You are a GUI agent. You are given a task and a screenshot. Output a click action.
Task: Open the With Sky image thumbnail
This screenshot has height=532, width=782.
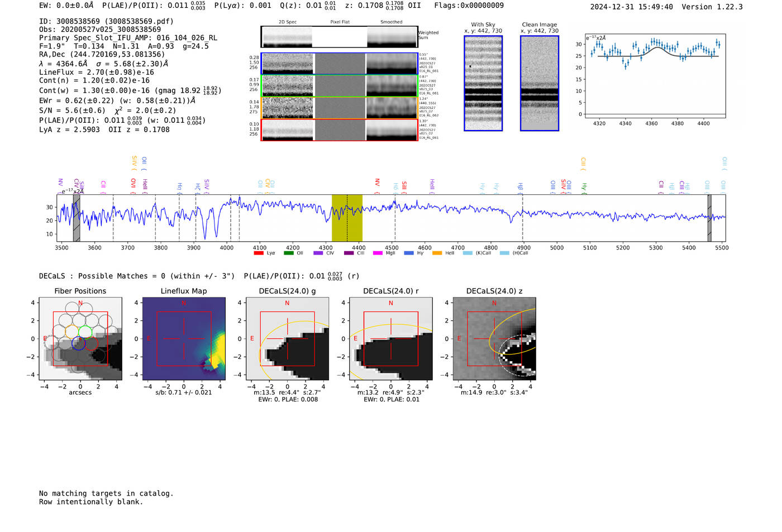click(x=483, y=83)
